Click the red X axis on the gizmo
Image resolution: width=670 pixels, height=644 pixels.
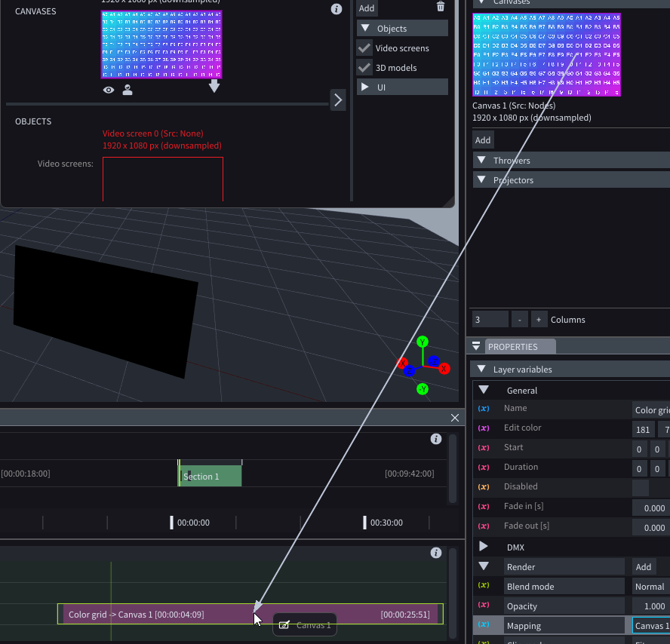[444, 368]
